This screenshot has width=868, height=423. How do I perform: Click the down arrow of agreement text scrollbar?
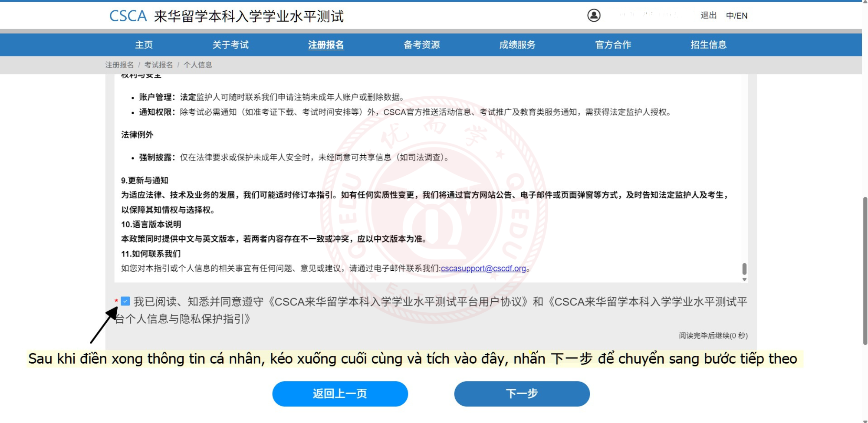click(x=744, y=280)
